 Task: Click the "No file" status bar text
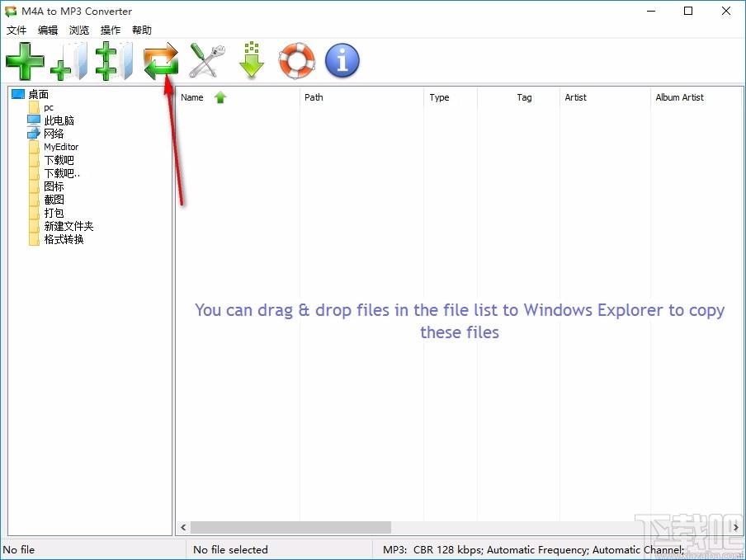18,550
